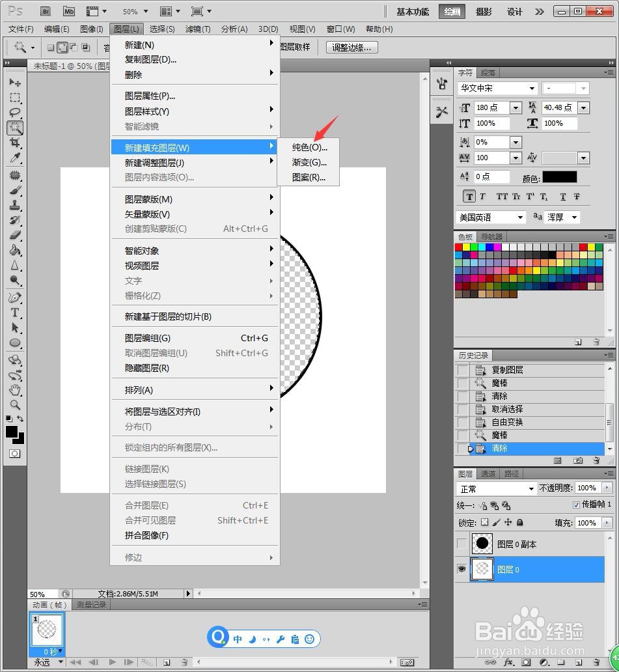Viewport: 619px width, 672px height.
Task: Switch to the 设计 workspace
Action: (x=514, y=12)
